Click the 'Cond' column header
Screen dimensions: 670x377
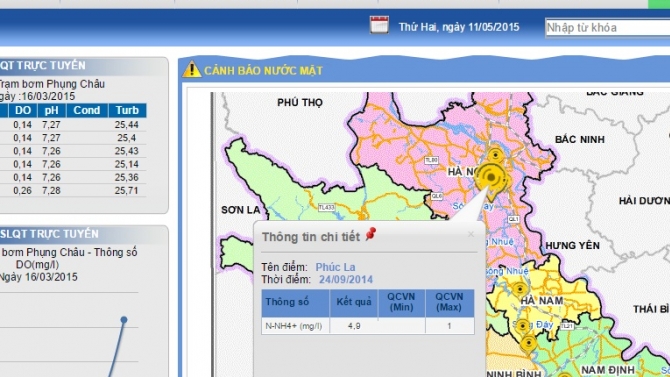tap(87, 110)
